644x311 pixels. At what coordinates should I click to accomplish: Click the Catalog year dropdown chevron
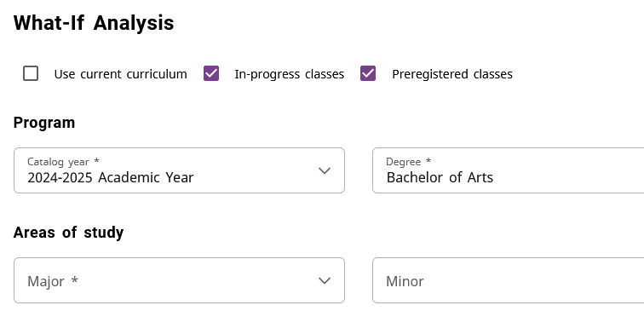point(325,170)
